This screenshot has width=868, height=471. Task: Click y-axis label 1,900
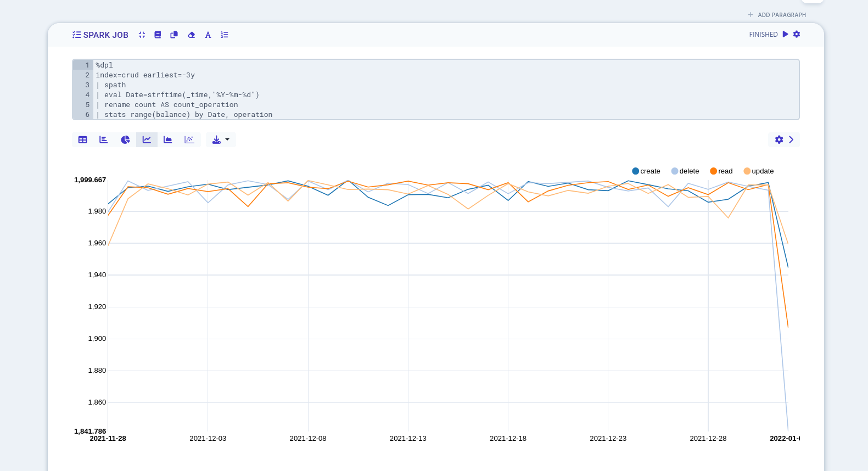(97, 339)
